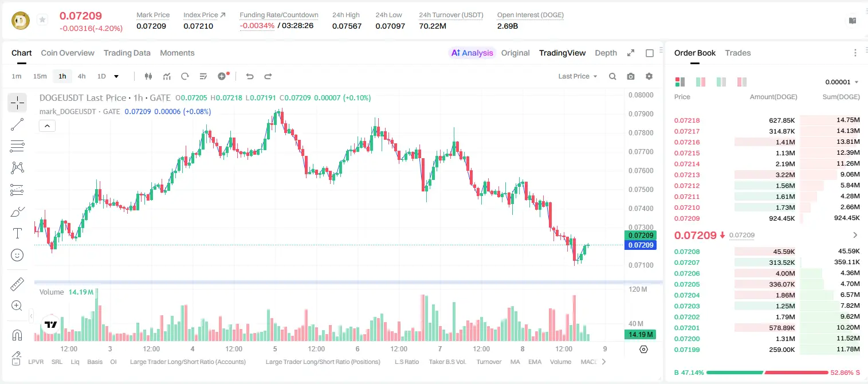Screen dimensions: 868x384
Task: Take a chart snapshot with camera icon
Action: tap(631, 76)
